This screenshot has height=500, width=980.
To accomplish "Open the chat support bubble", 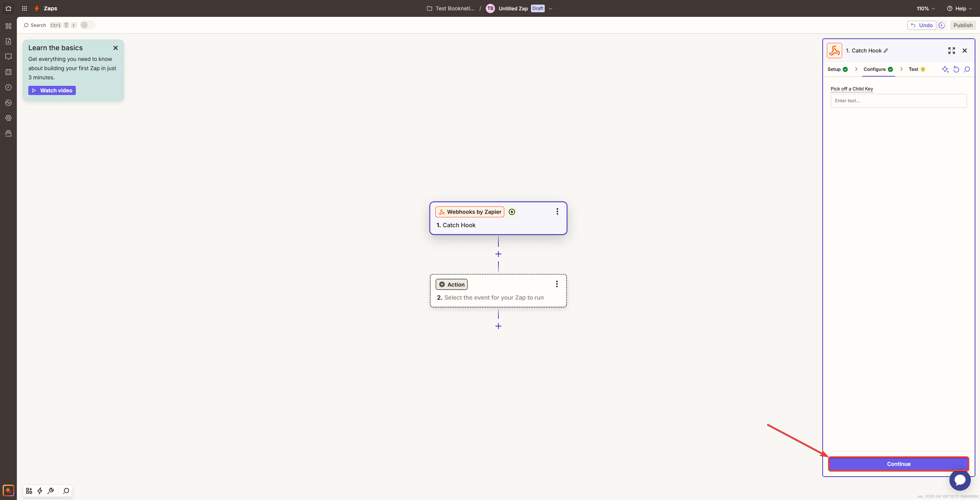I will pyautogui.click(x=960, y=480).
